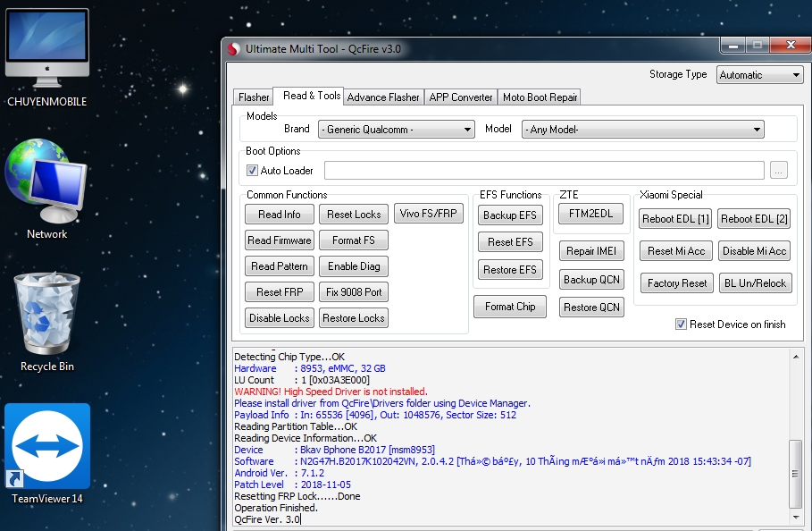The image size is (812, 531).
Task: Click the Restore EFS button
Action: click(x=510, y=269)
